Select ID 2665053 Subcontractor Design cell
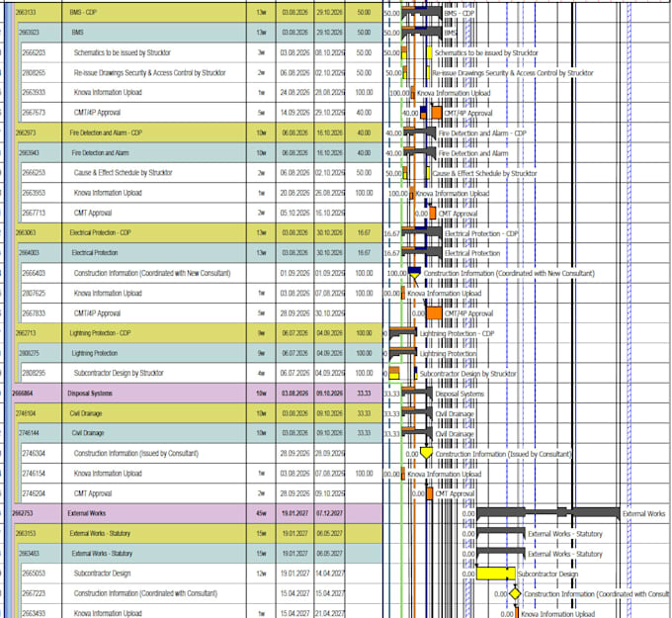Image resolution: width=672 pixels, height=618 pixels. [42, 574]
